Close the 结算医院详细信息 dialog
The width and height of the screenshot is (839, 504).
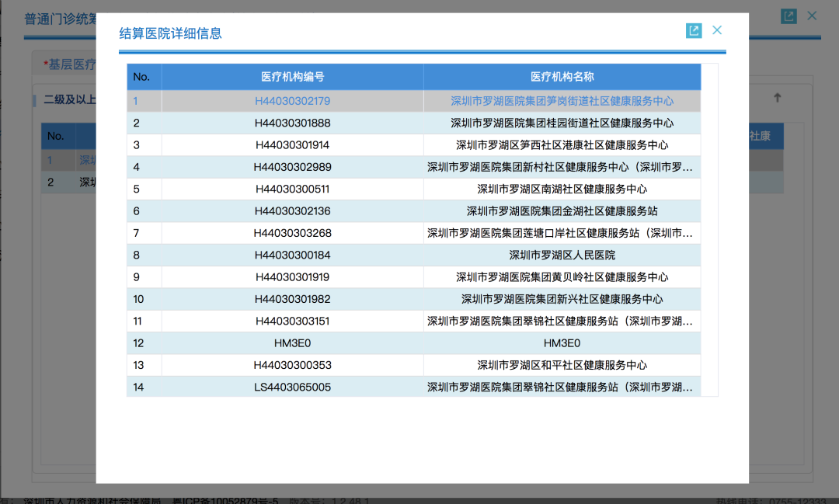[717, 30]
